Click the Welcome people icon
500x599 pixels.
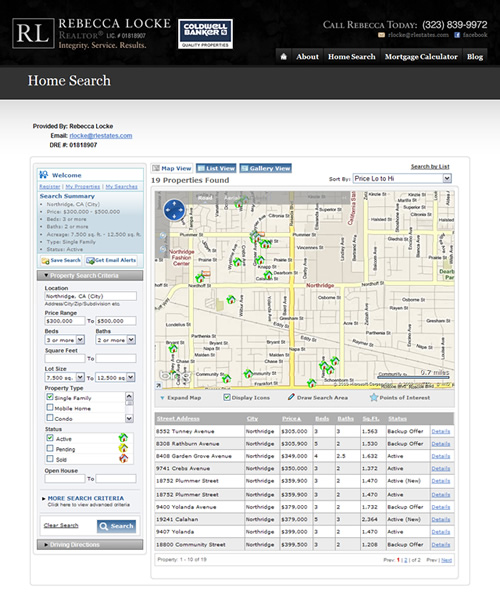pyautogui.click(x=44, y=175)
